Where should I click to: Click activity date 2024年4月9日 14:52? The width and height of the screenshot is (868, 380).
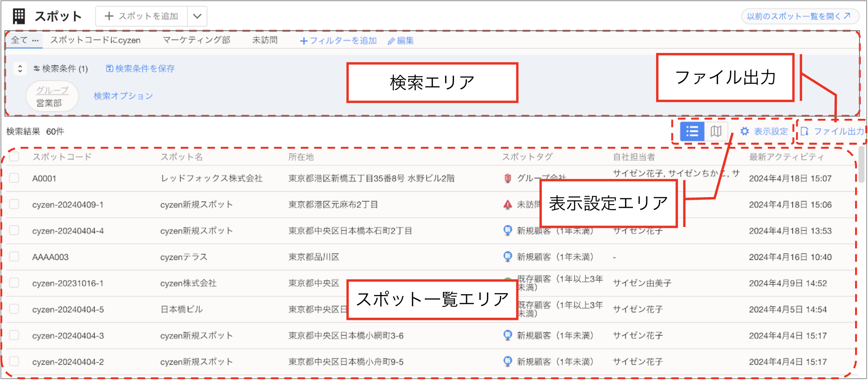click(788, 283)
